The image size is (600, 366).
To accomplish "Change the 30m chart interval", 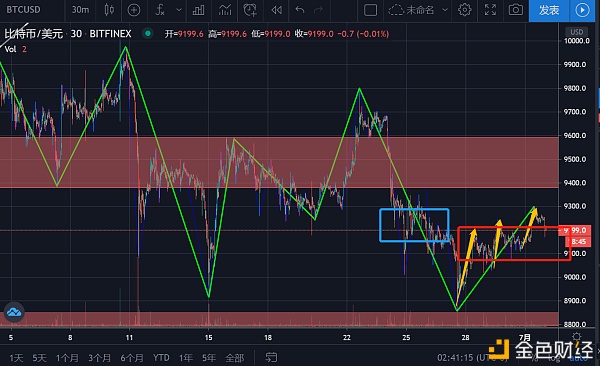I will click(80, 10).
